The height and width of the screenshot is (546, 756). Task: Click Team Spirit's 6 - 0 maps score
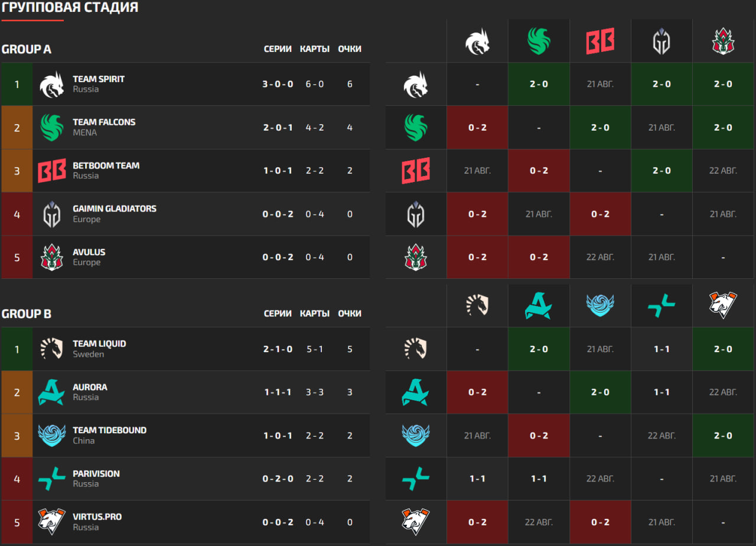[x=314, y=84]
